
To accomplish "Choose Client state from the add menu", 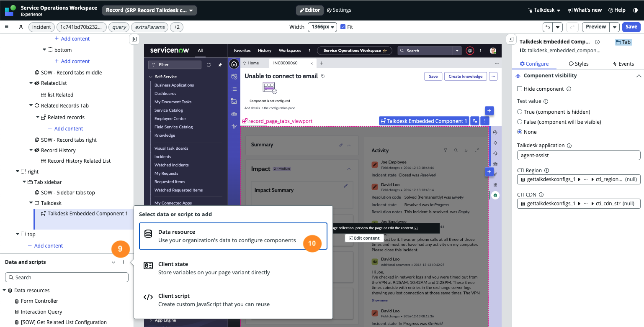I will tap(233, 268).
